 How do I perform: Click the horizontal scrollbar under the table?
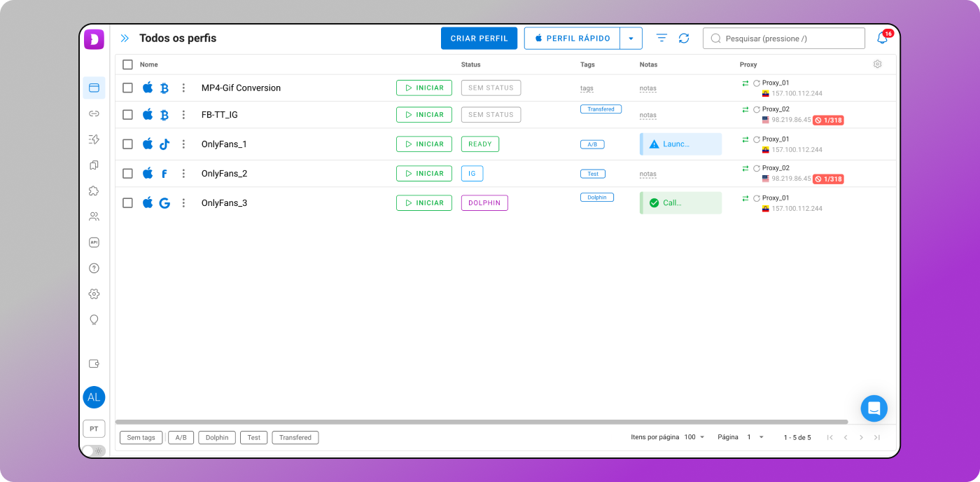[482, 422]
